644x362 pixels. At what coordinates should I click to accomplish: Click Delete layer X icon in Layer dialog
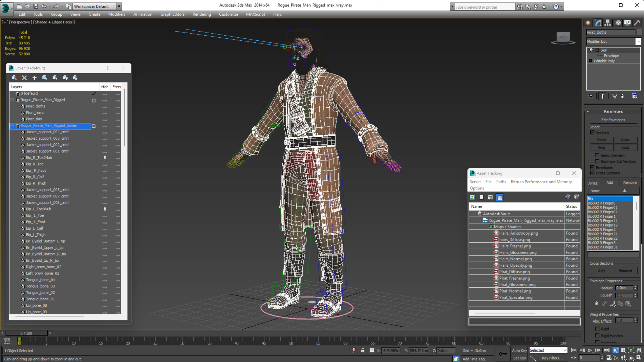click(24, 78)
